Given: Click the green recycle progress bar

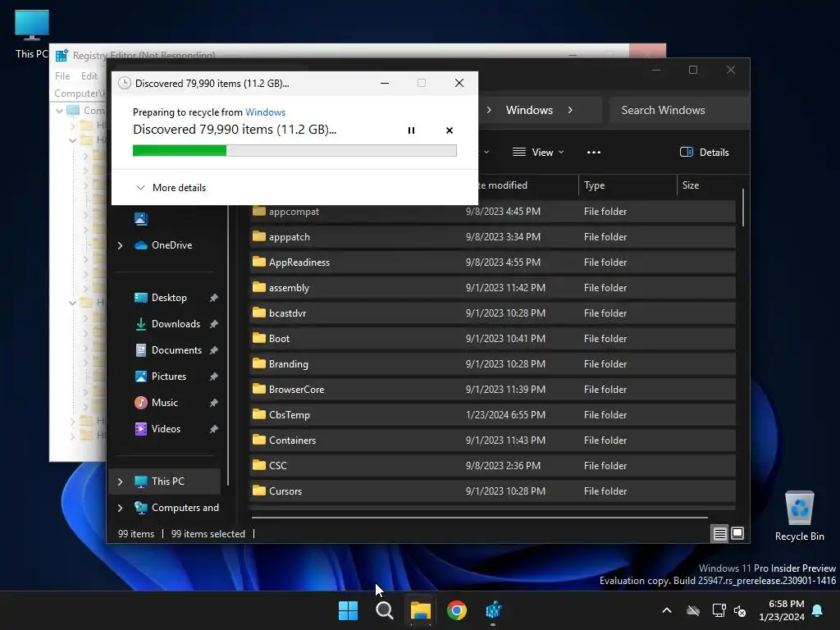Looking at the screenshot, I should 294,151.
